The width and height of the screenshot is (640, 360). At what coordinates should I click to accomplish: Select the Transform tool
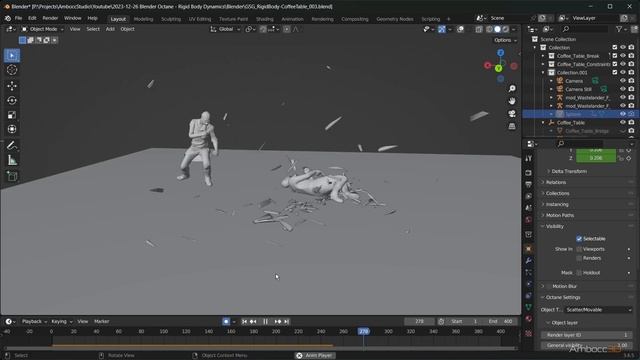pos(12,129)
